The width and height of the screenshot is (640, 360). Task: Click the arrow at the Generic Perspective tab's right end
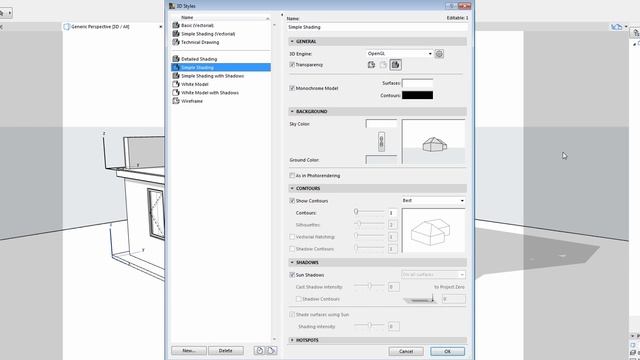tap(160, 27)
